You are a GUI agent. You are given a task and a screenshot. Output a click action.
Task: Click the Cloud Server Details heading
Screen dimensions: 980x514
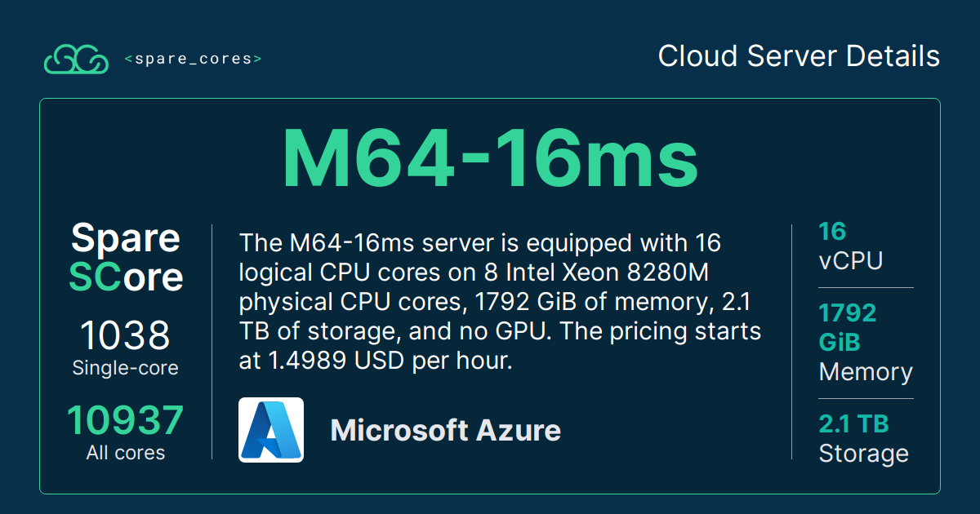pos(799,56)
